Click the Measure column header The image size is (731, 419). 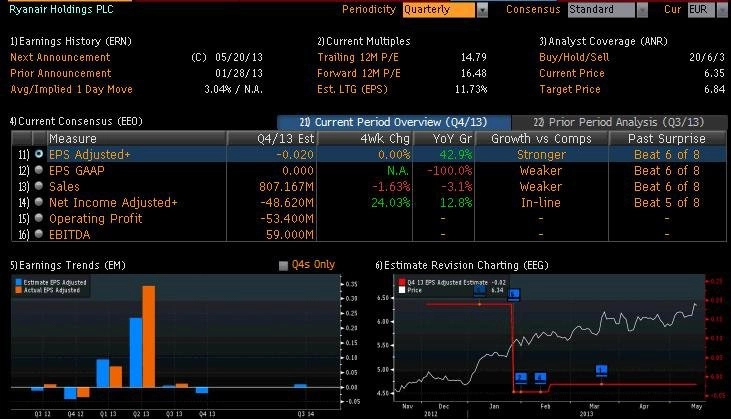click(137, 138)
